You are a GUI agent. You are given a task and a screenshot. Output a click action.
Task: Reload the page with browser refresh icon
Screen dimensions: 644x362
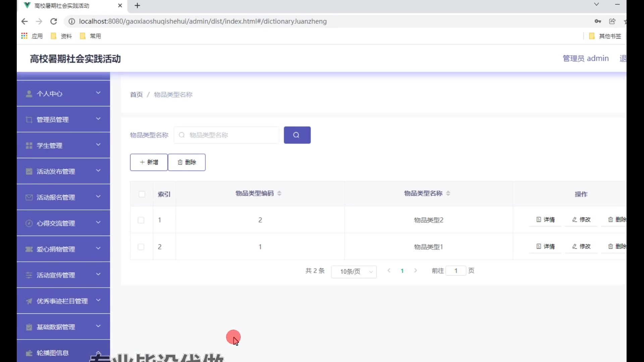click(54, 21)
